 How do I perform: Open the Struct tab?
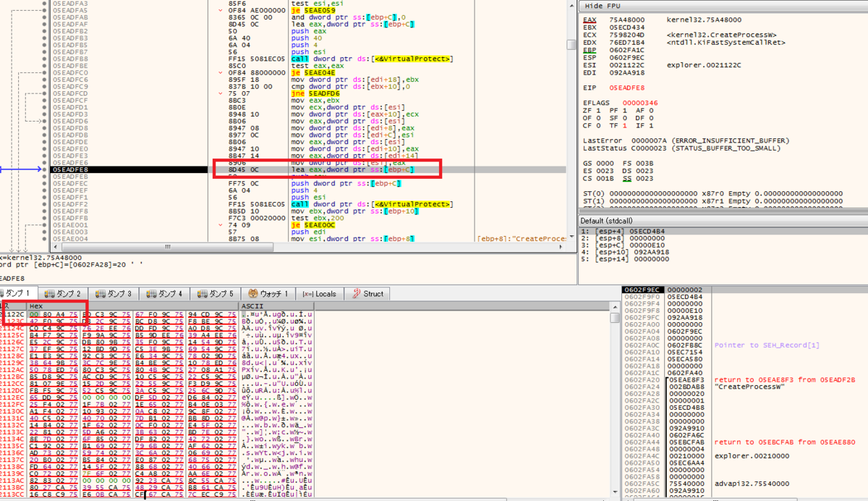(x=367, y=294)
